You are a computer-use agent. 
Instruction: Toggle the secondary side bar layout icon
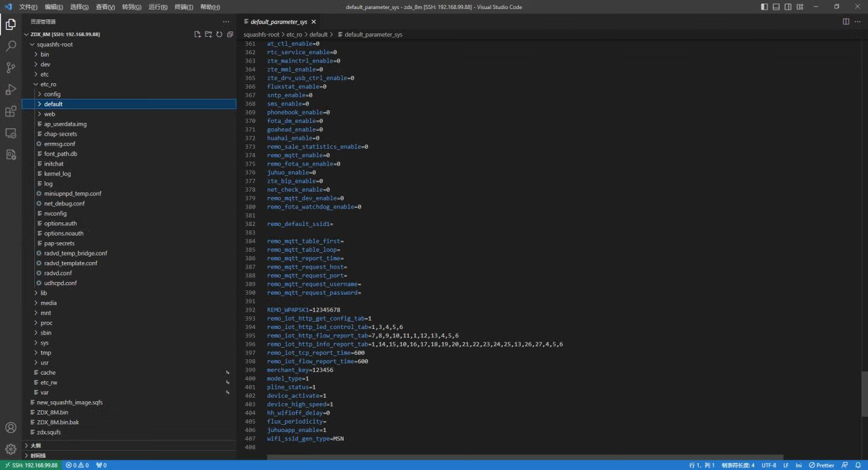tap(788, 7)
